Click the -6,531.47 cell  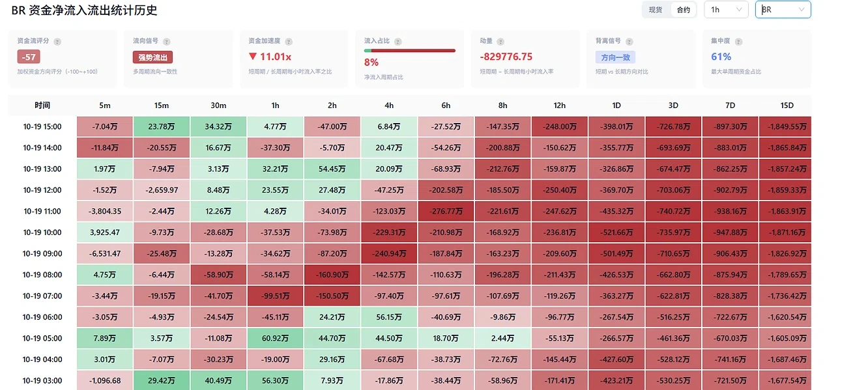pos(105,254)
